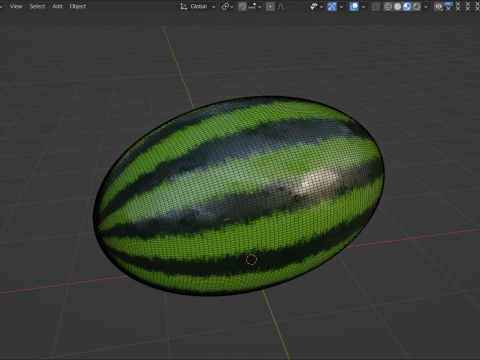Open the pivot point dropdown
The image size is (480, 360).
pos(228,6)
